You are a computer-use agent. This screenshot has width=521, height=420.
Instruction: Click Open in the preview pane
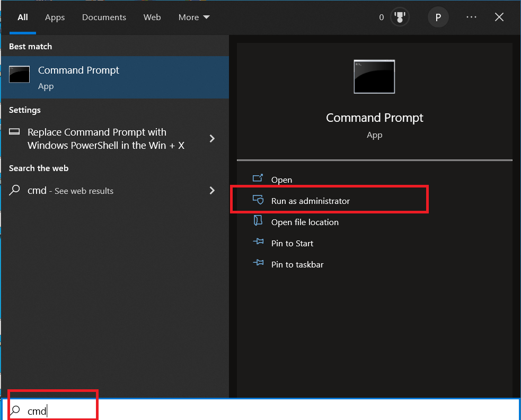click(281, 180)
